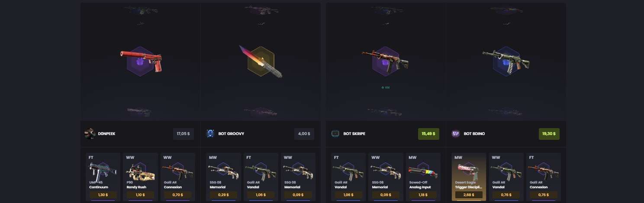The width and height of the screenshot is (644, 203).
Task: Click the green rifle in BOT BDINO's roller
Action: pyautogui.click(x=506, y=61)
